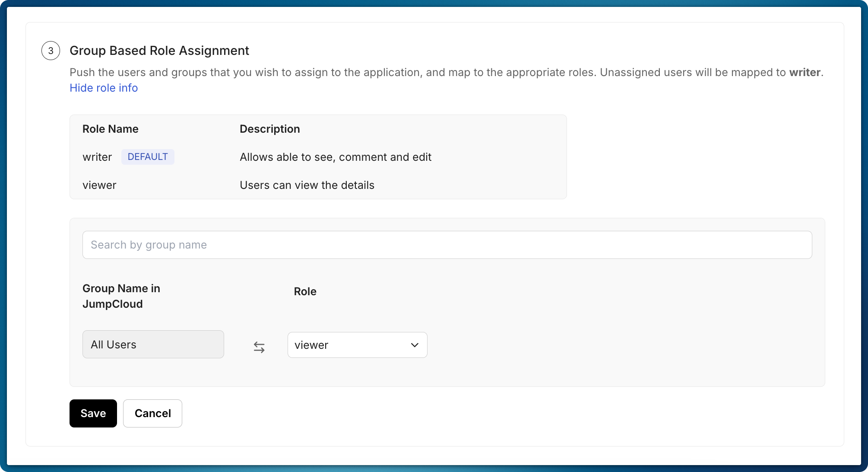Click the search by group name field
The width and height of the screenshot is (868, 472).
pyautogui.click(x=447, y=245)
